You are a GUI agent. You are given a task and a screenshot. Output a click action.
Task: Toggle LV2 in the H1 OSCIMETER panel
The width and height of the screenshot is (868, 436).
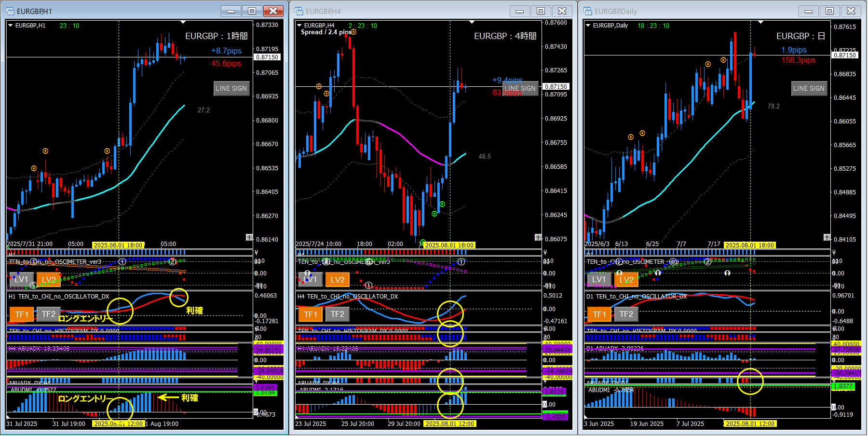49,280
